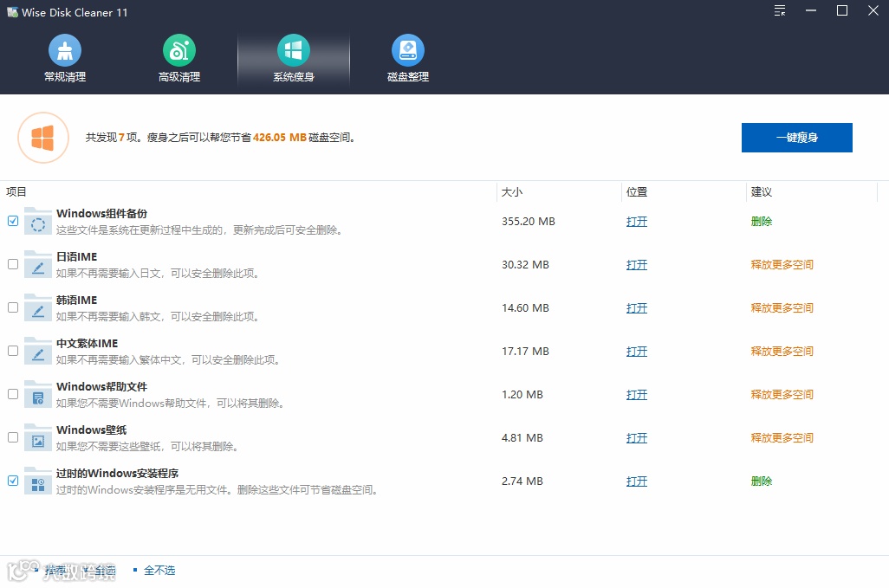Open location of 韩语IME
Image resolution: width=889 pixels, height=588 pixels.
pos(637,308)
